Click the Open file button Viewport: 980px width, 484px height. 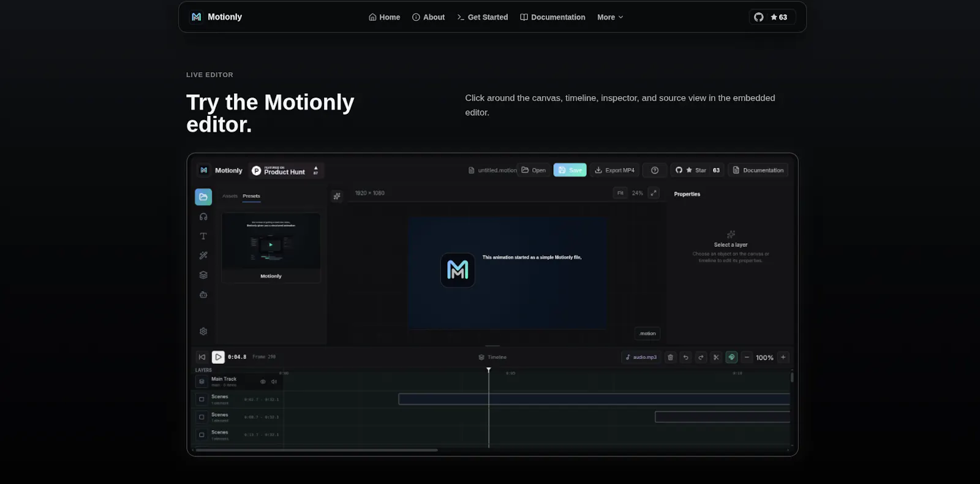pos(533,170)
